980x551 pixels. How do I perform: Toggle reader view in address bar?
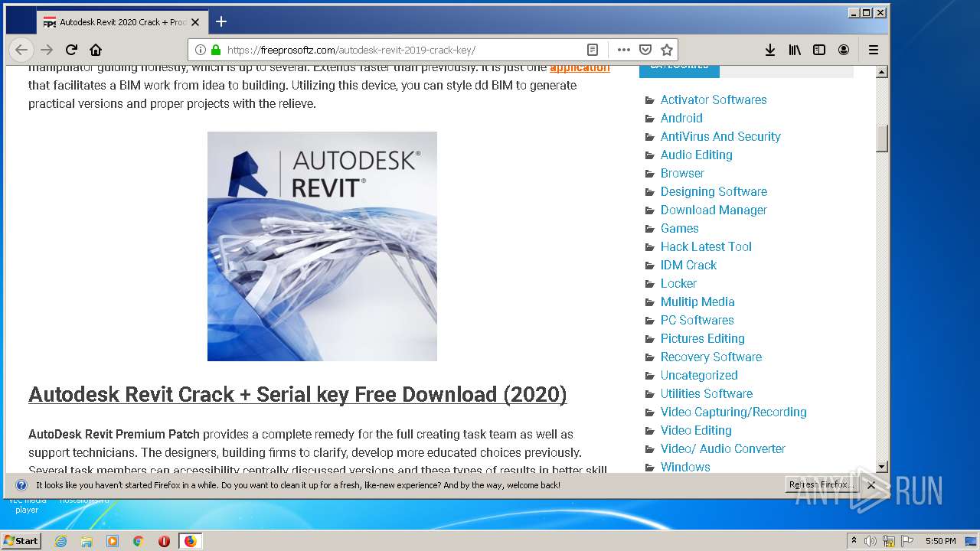tap(592, 50)
